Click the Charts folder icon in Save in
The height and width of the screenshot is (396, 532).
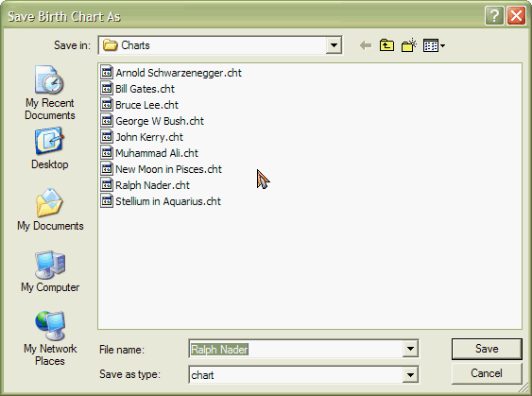coord(110,45)
